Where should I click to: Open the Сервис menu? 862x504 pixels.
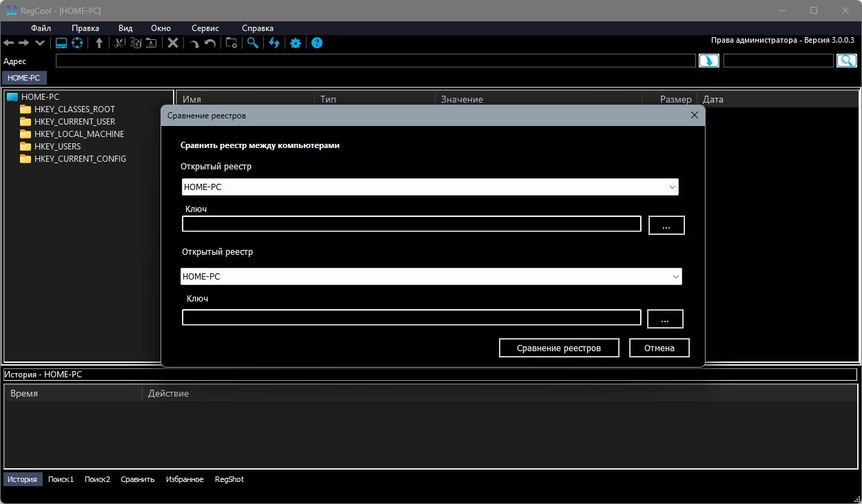205,28
